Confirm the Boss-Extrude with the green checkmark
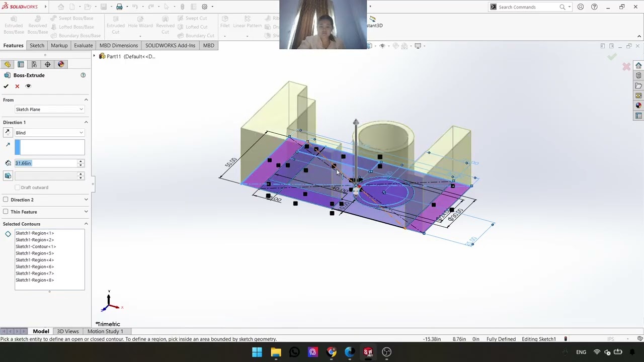This screenshot has height=362, width=644. point(6,86)
